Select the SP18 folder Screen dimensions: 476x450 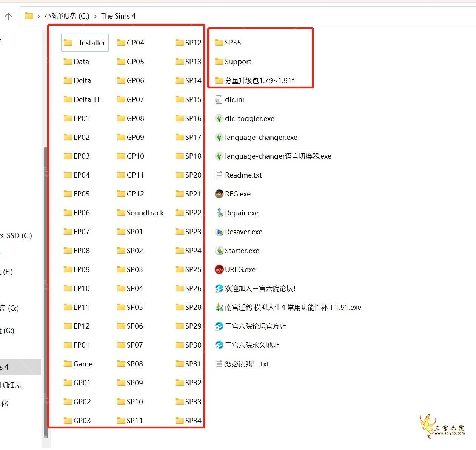pyautogui.click(x=189, y=156)
